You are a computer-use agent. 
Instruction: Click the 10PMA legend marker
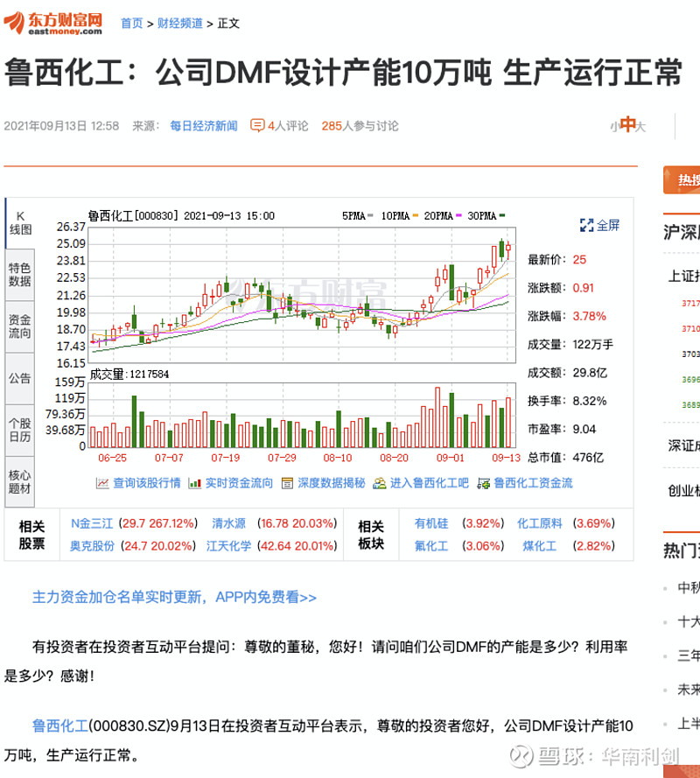[x=416, y=215]
